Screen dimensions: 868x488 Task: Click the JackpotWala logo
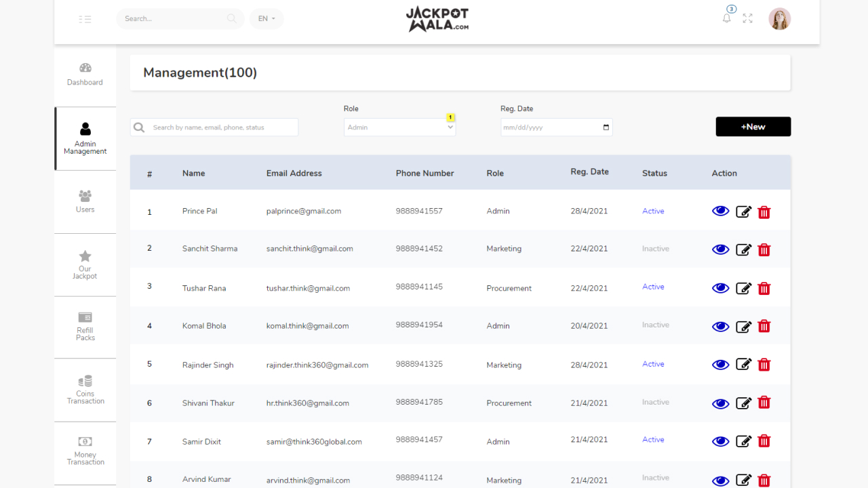click(x=437, y=19)
